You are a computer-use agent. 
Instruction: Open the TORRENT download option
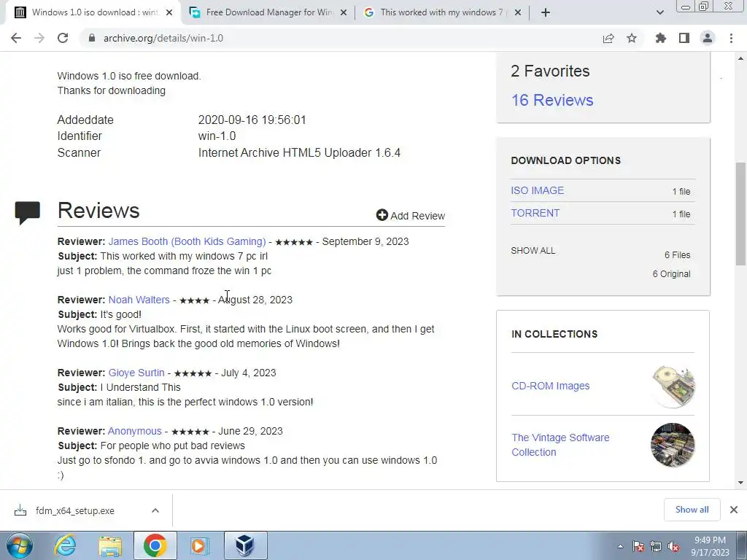tap(535, 214)
